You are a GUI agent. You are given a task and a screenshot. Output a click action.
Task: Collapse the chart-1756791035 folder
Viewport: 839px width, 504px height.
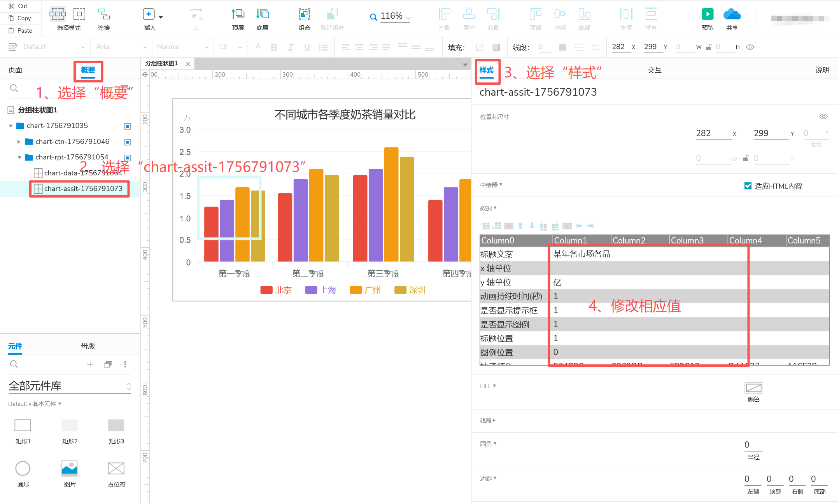click(x=11, y=126)
